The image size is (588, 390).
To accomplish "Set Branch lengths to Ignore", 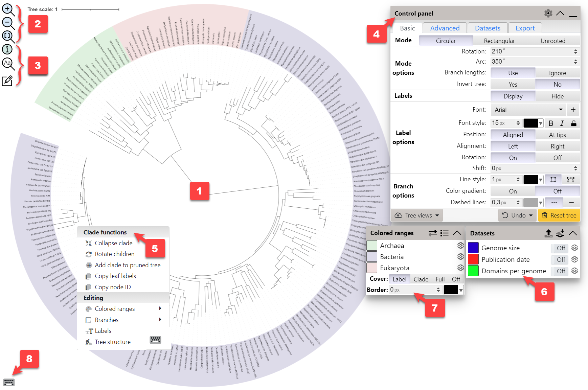I will 558,73.
